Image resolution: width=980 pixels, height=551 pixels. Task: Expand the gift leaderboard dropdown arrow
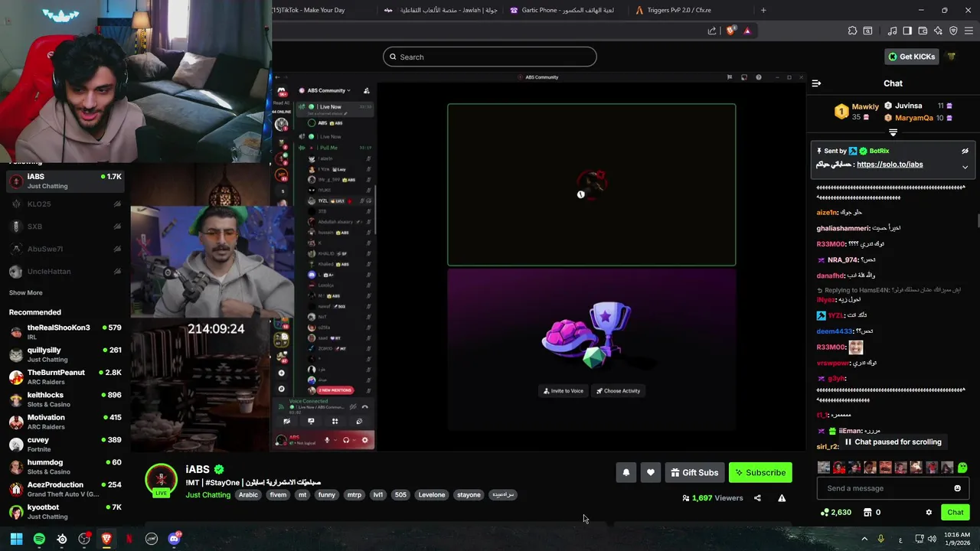tap(893, 132)
